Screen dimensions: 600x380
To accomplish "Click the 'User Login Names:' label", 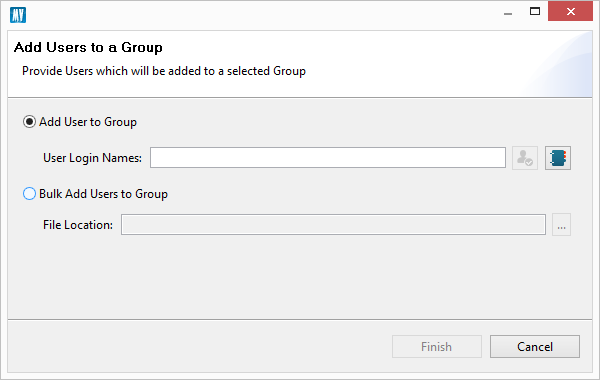I will click(x=92, y=158).
